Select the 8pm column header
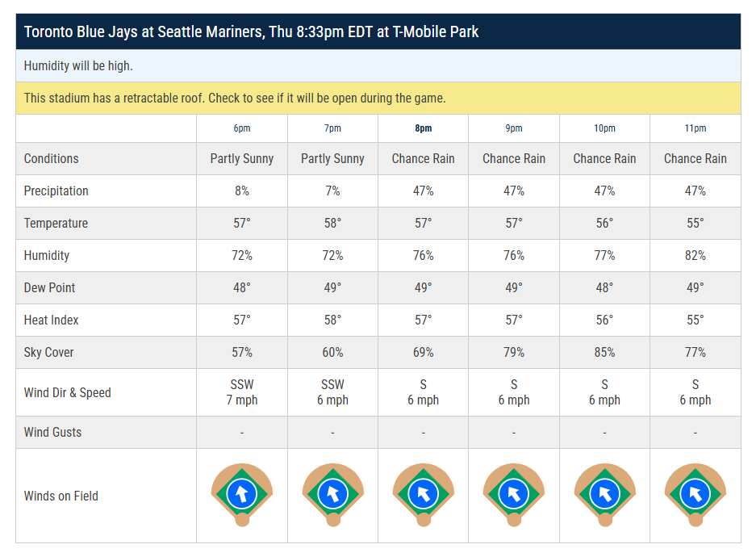 [424, 128]
